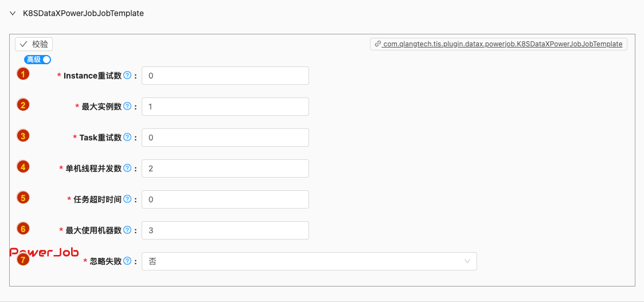Click help icon next to 最大实例数
The height and width of the screenshot is (302, 644).
click(127, 107)
